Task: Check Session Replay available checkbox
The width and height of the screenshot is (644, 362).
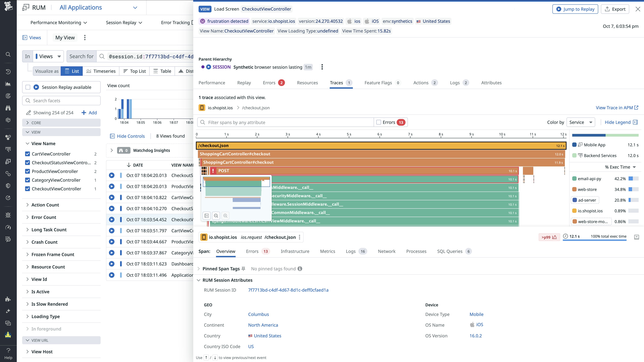Action: [28, 87]
